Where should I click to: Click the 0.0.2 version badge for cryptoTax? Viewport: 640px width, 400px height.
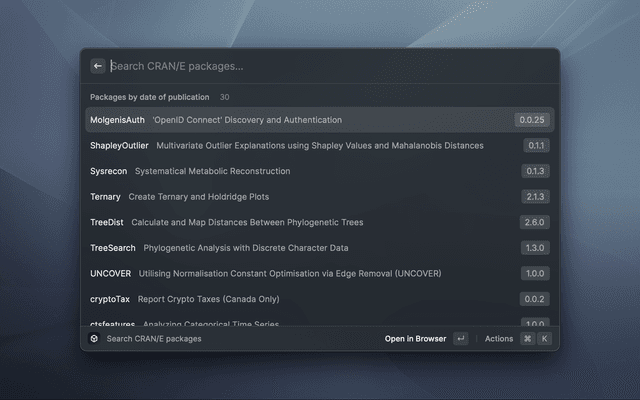point(534,298)
